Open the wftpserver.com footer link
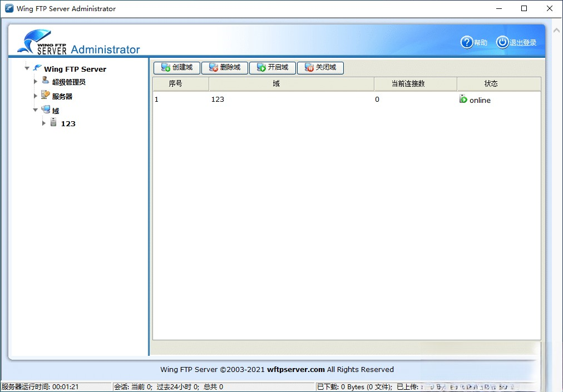Screen dimensions: 563x392 tap(296, 369)
